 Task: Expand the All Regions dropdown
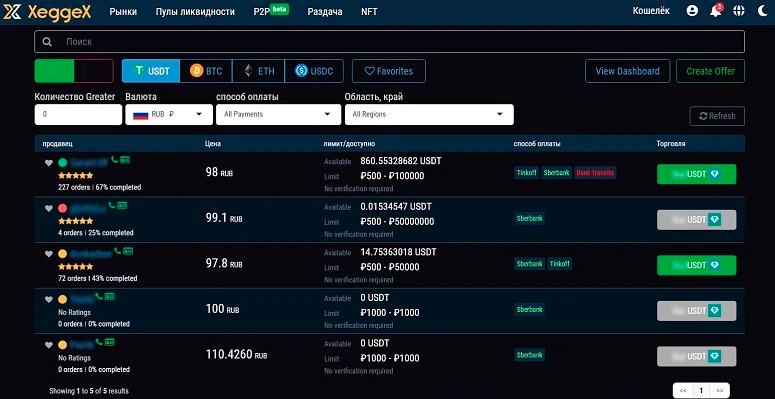(429, 114)
